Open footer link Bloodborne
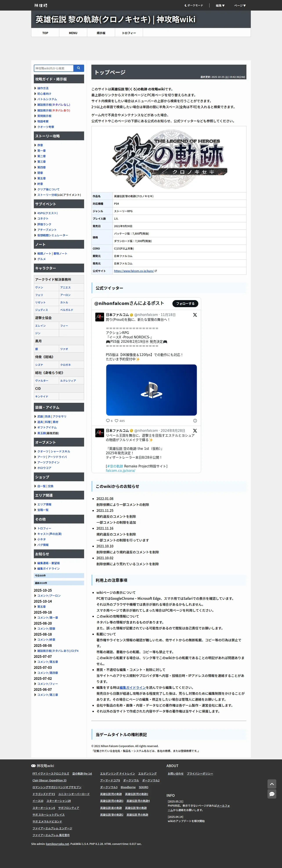This screenshot has width=282, height=868. 128,788
